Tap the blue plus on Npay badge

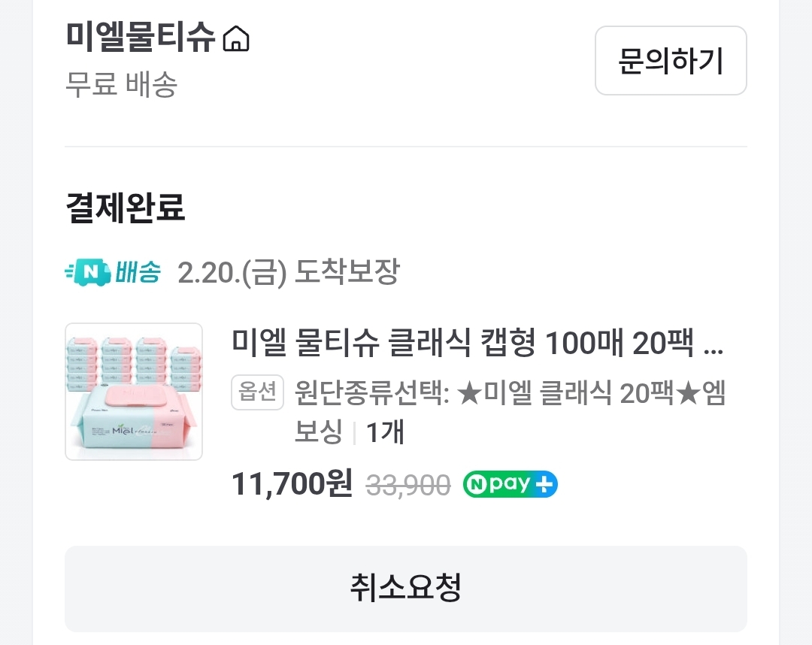[x=544, y=485]
